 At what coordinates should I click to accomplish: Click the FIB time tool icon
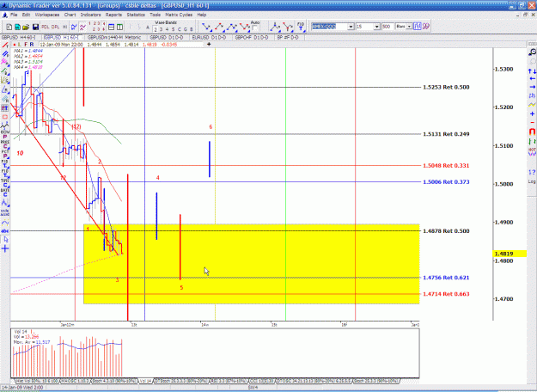pyautogui.click(x=301, y=27)
